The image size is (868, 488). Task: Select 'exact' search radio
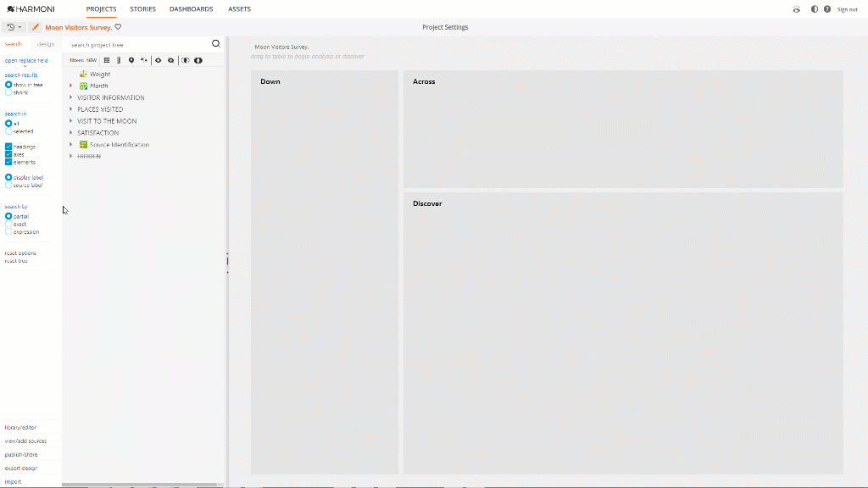(8, 224)
